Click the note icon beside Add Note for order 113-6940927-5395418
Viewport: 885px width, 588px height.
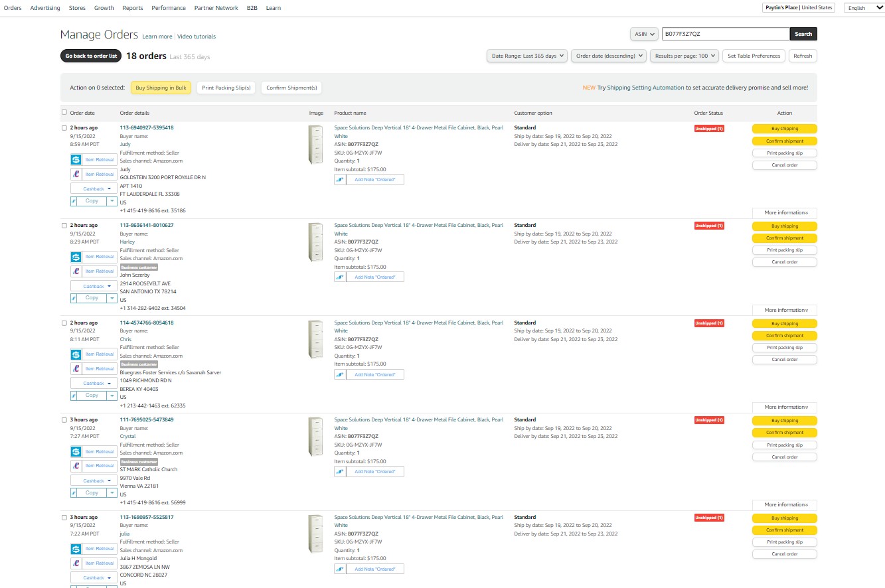(340, 179)
